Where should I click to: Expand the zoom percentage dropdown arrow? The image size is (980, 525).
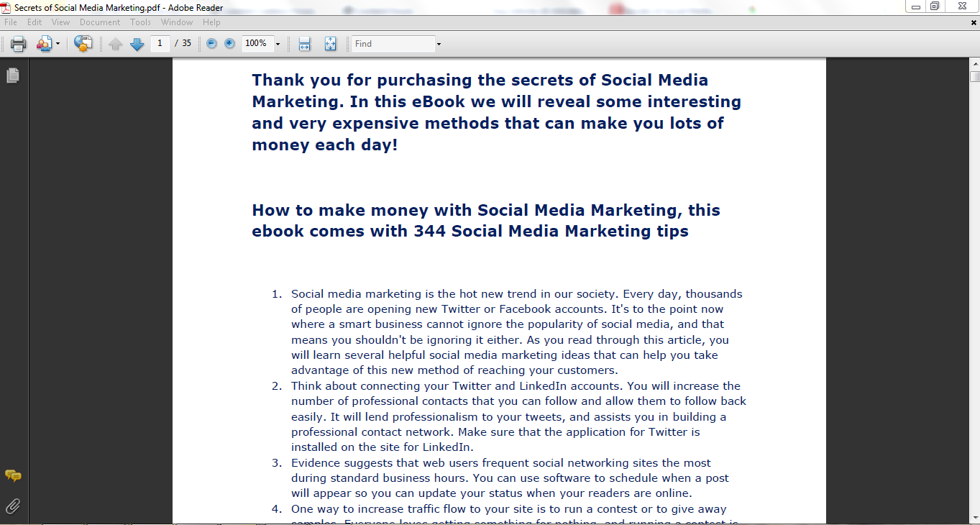click(x=278, y=44)
